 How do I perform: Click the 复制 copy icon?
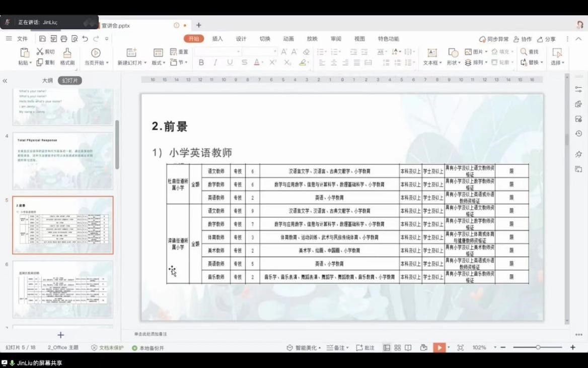(40, 63)
